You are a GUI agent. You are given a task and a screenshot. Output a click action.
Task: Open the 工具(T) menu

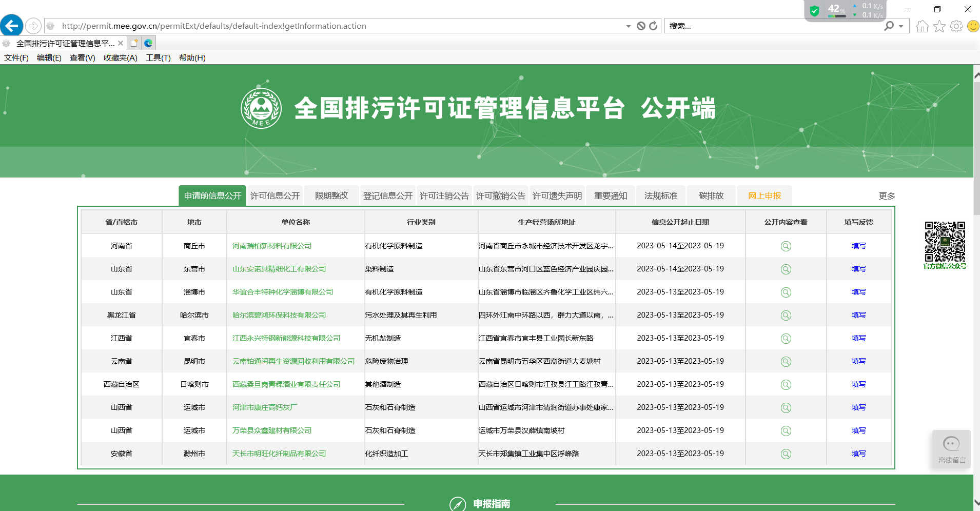[158, 58]
